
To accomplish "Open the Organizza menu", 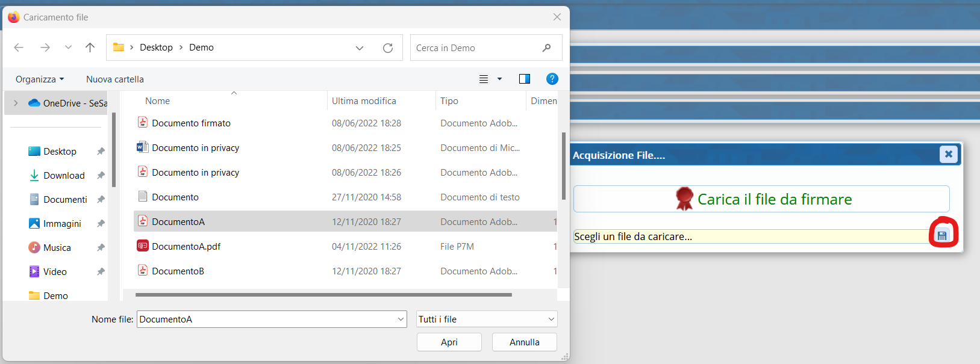I will [x=39, y=79].
